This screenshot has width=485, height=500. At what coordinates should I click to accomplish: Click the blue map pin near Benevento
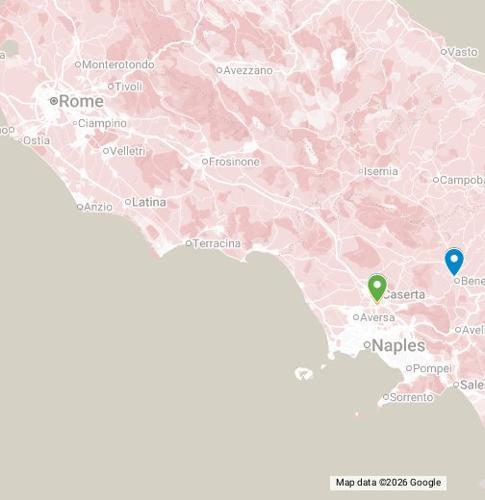[454, 262]
